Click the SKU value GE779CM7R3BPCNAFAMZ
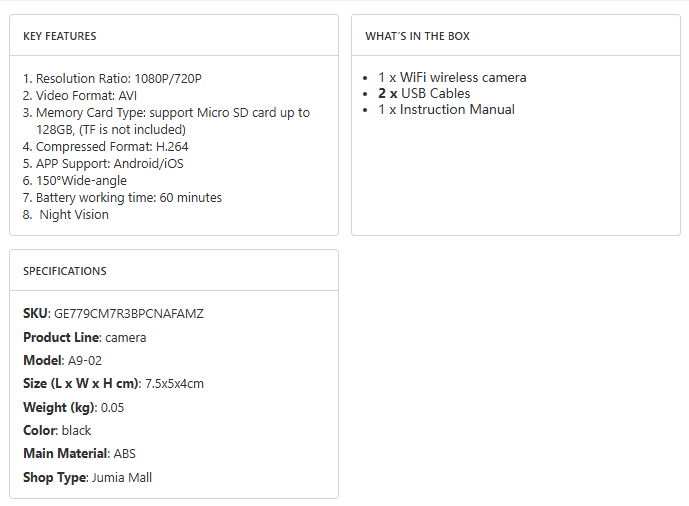 click(128, 314)
